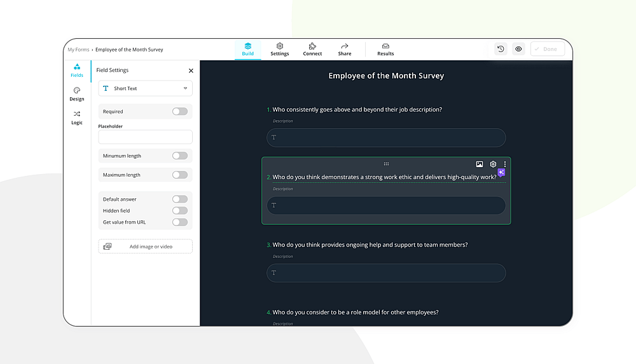Click the Short Text T icon in type selector
636x364 pixels.
point(106,88)
